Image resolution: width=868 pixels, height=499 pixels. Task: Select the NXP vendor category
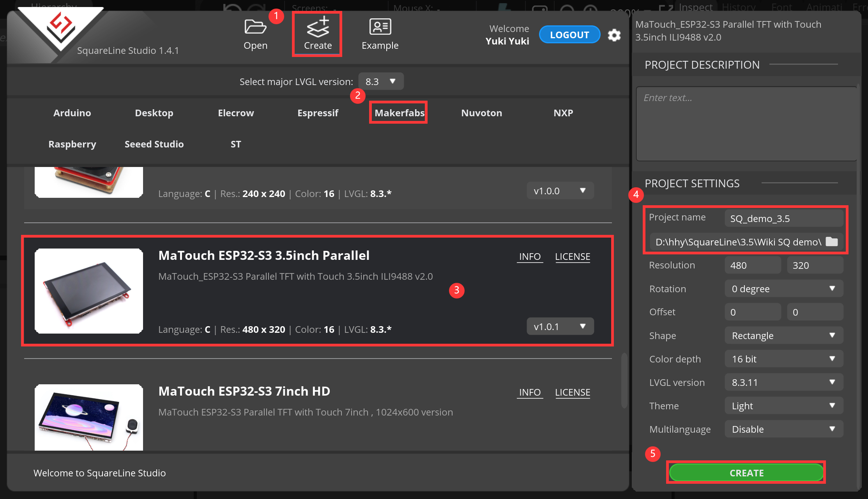point(563,113)
